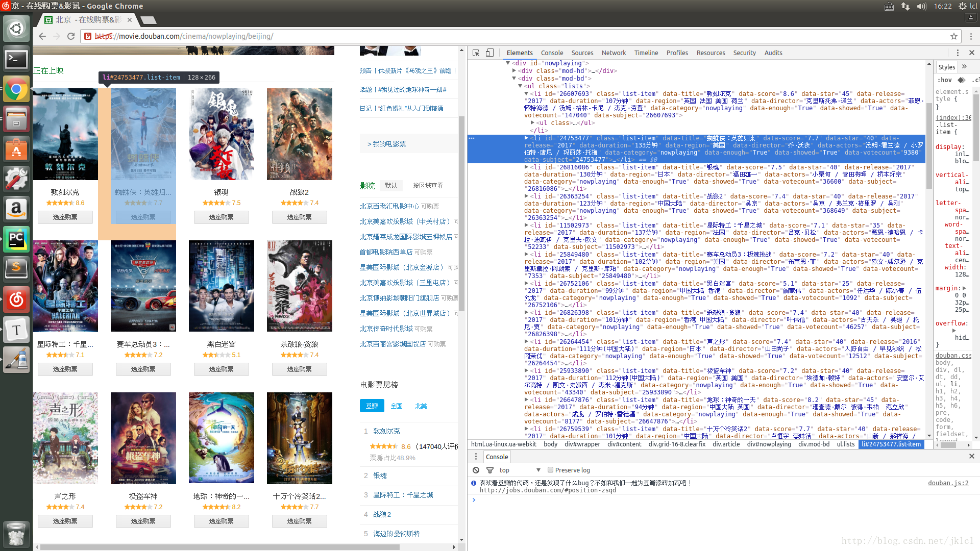Open Trash in the launcher

tap(16, 534)
